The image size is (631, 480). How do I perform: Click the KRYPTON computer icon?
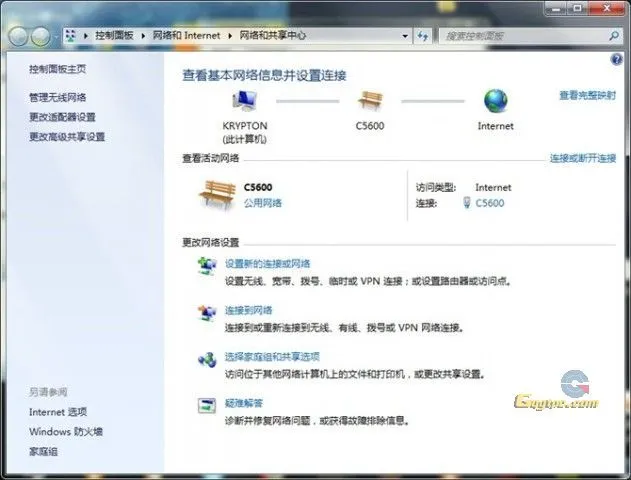[245, 101]
